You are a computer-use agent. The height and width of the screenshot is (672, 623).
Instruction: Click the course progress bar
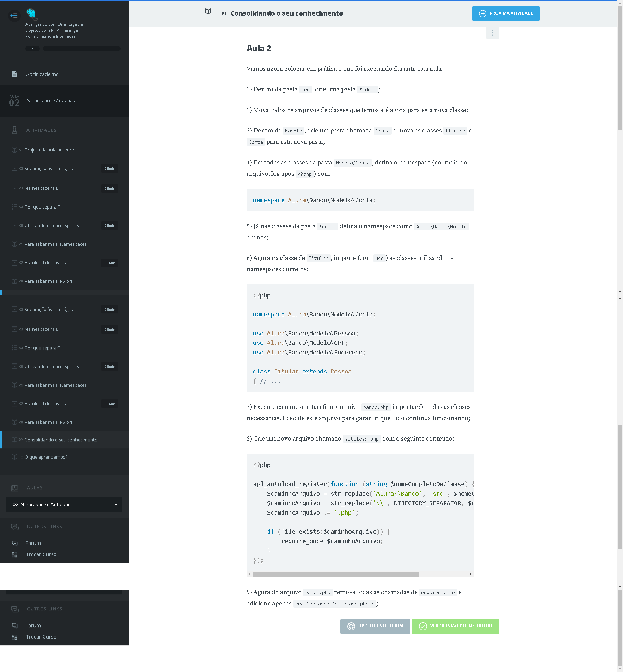pyautogui.click(x=82, y=49)
